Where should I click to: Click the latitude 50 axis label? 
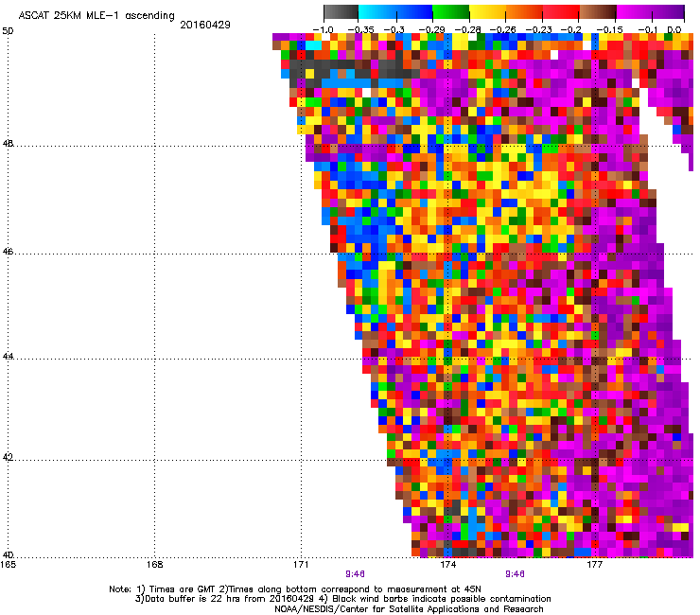8,31
